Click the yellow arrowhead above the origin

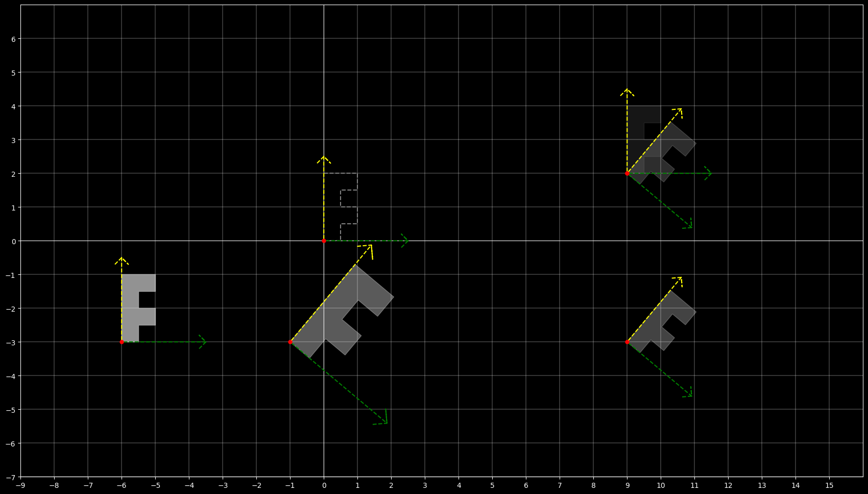(x=324, y=160)
